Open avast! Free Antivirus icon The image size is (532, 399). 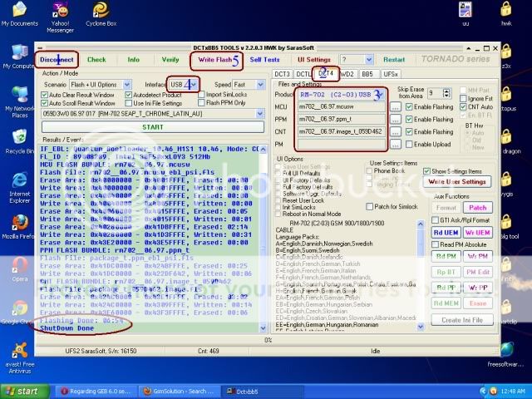pos(19,358)
